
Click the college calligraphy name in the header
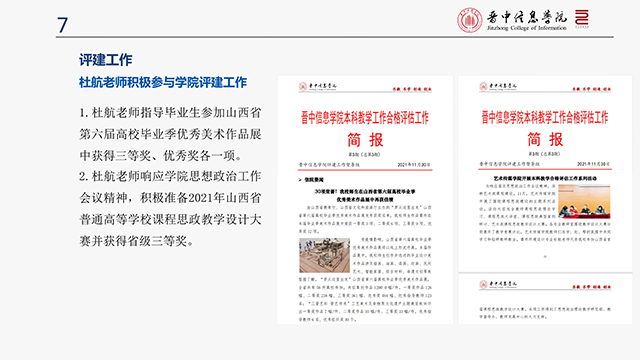[527, 17]
